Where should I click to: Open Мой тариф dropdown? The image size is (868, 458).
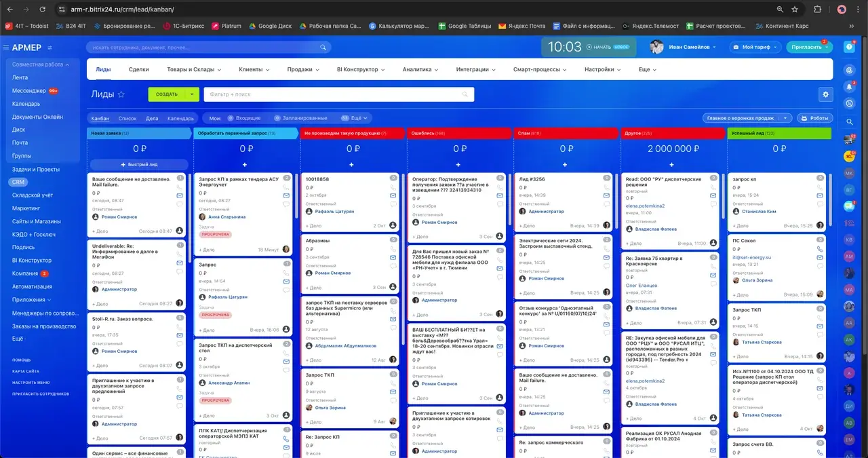755,47
